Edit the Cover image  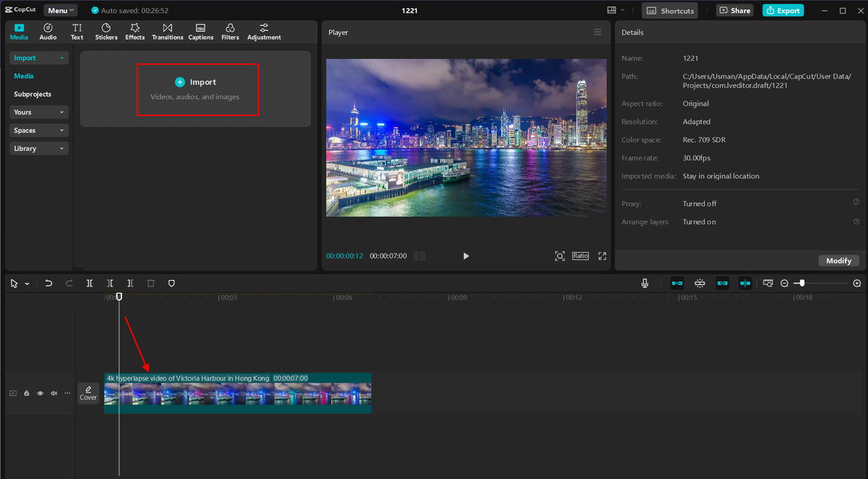(x=88, y=393)
